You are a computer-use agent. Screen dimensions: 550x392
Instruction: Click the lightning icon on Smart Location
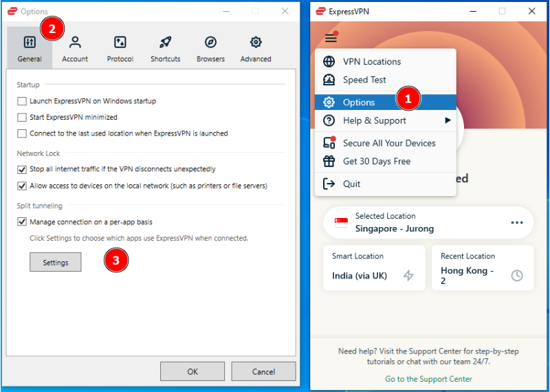tap(408, 276)
